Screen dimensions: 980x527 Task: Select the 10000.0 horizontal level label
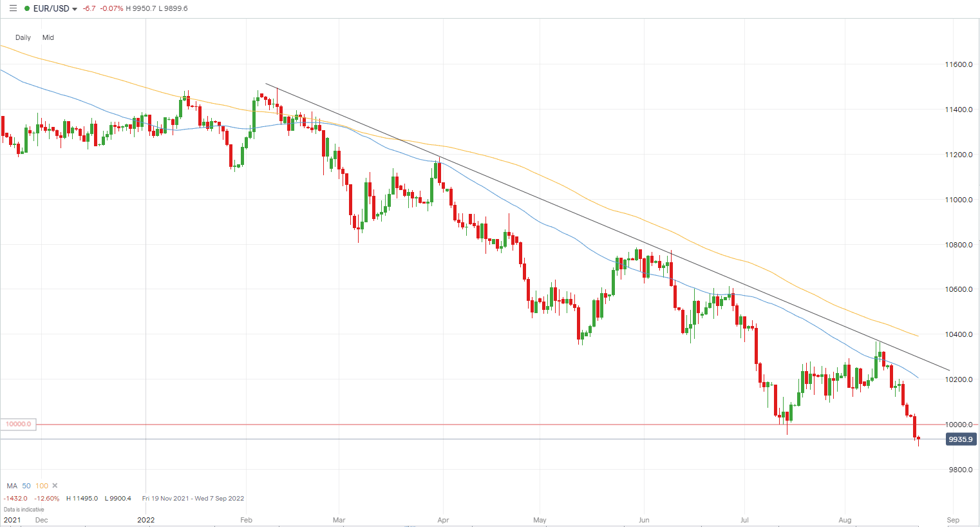[19, 424]
